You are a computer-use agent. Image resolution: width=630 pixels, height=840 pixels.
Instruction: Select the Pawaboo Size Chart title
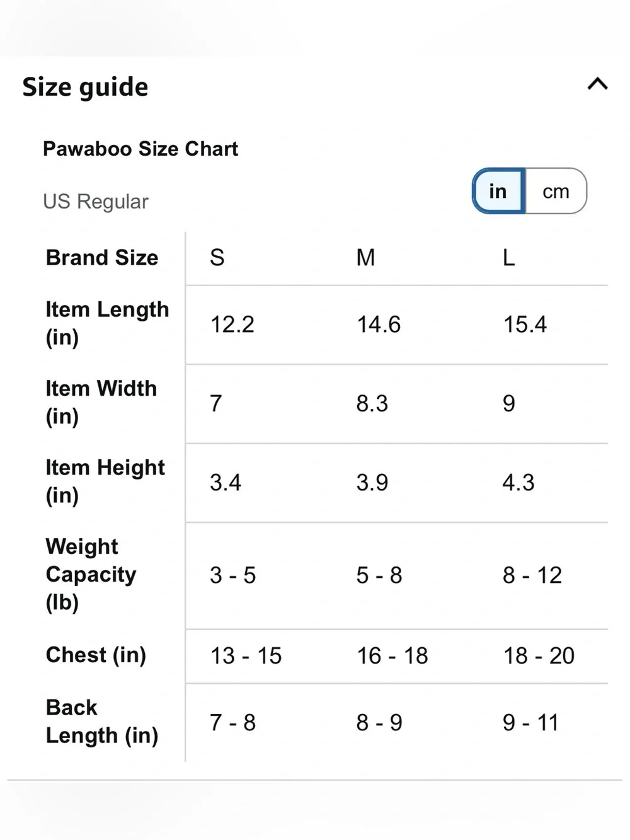click(x=140, y=149)
